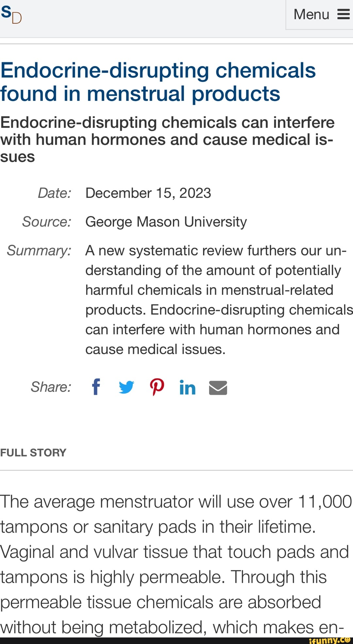Open the Menu button
This screenshot has height=644, width=353.
(x=311, y=14)
